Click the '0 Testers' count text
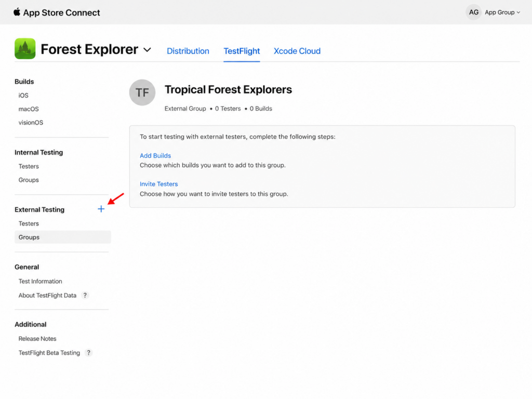 click(228, 109)
